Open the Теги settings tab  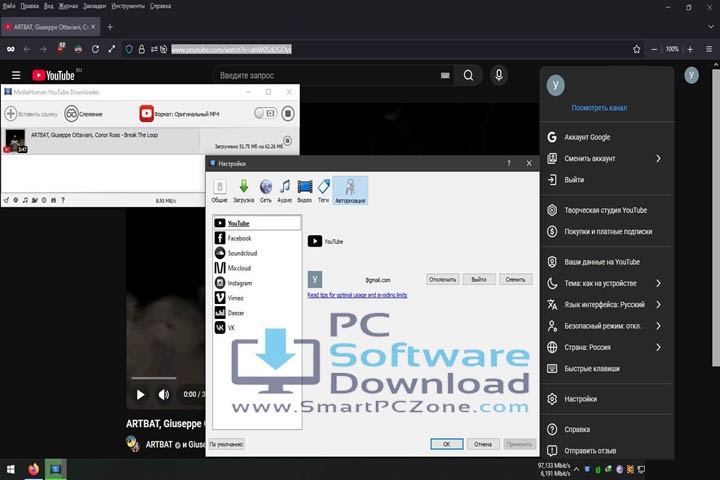(324, 191)
